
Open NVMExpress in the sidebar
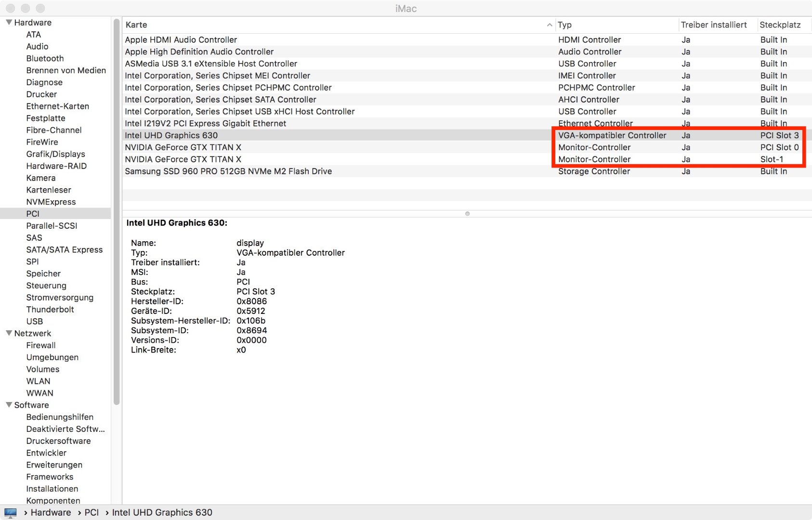(51, 202)
